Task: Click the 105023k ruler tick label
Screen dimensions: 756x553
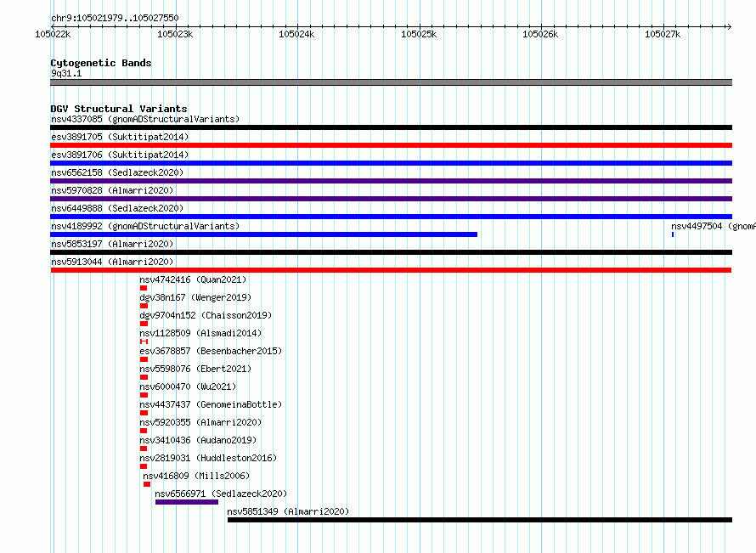Action: pyautogui.click(x=175, y=34)
